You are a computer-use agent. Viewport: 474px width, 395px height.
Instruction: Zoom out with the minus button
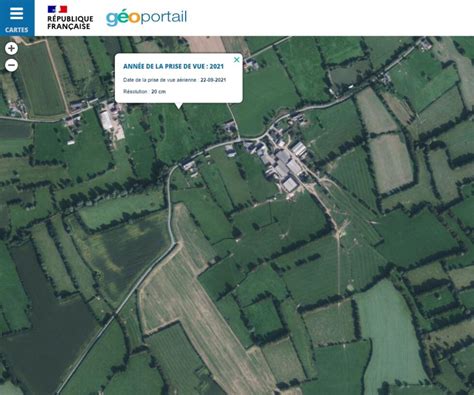pyautogui.click(x=11, y=65)
